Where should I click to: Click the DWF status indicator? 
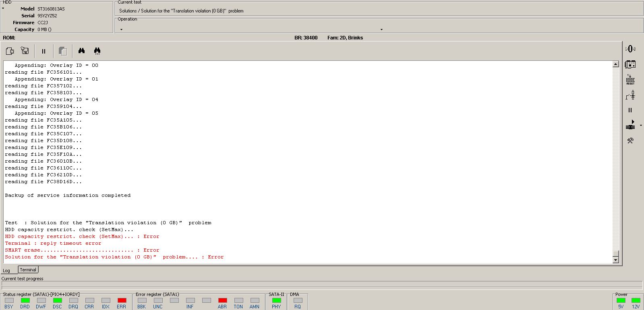click(41, 300)
